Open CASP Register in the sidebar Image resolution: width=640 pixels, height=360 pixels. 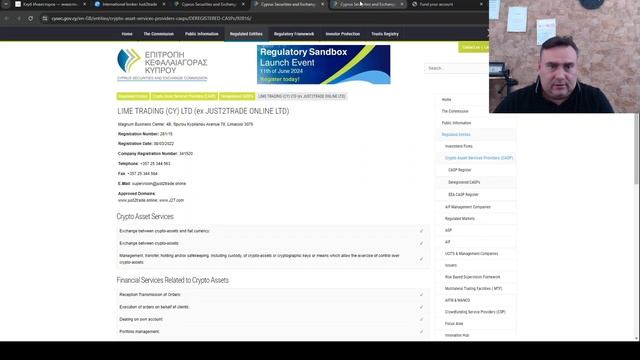(460, 170)
